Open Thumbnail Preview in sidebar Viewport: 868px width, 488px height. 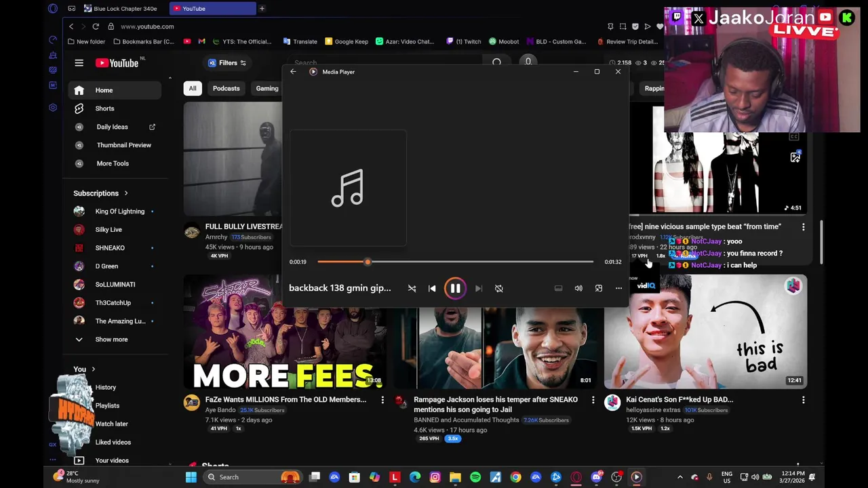click(115, 145)
